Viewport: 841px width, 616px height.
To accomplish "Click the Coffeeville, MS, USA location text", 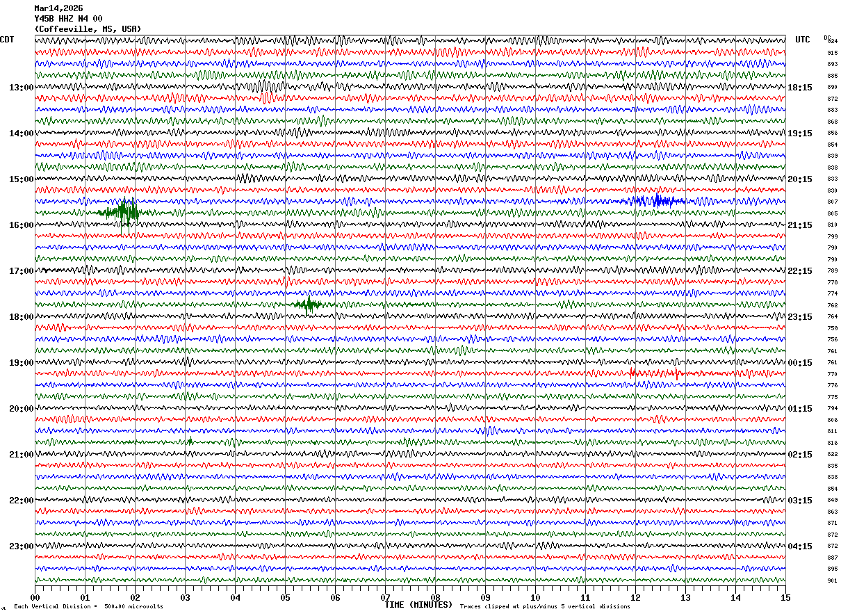I will pos(88,29).
